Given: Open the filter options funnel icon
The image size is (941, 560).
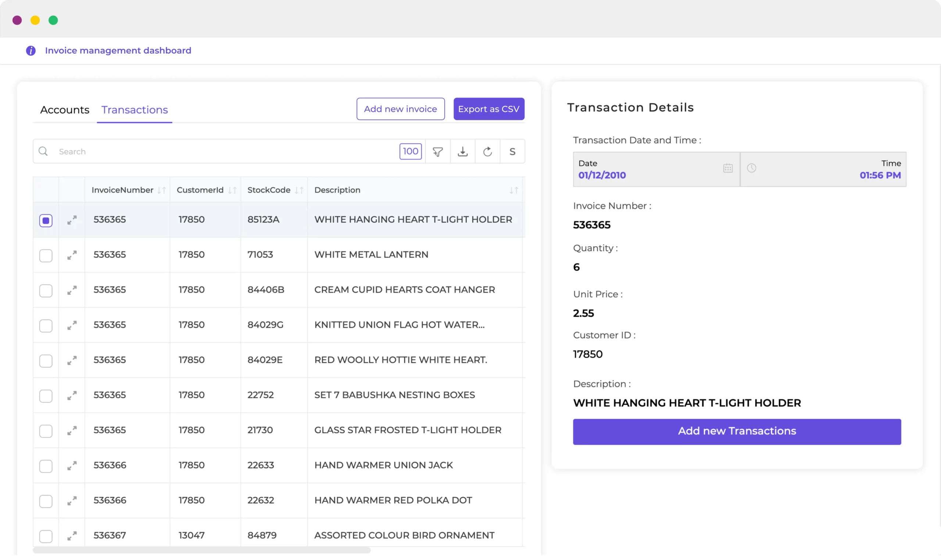Looking at the screenshot, I should pos(437,151).
